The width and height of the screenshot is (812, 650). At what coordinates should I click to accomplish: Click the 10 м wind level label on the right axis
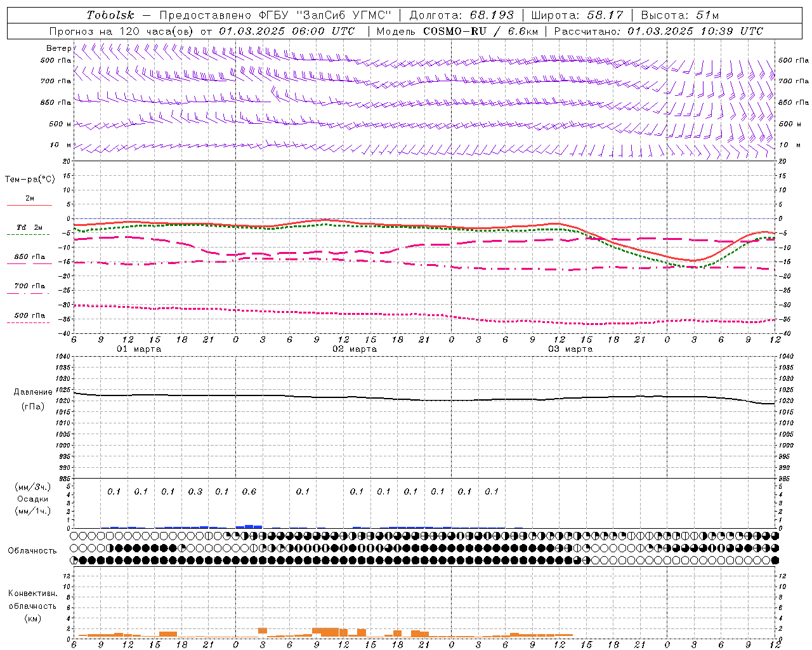[x=790, y=145]
